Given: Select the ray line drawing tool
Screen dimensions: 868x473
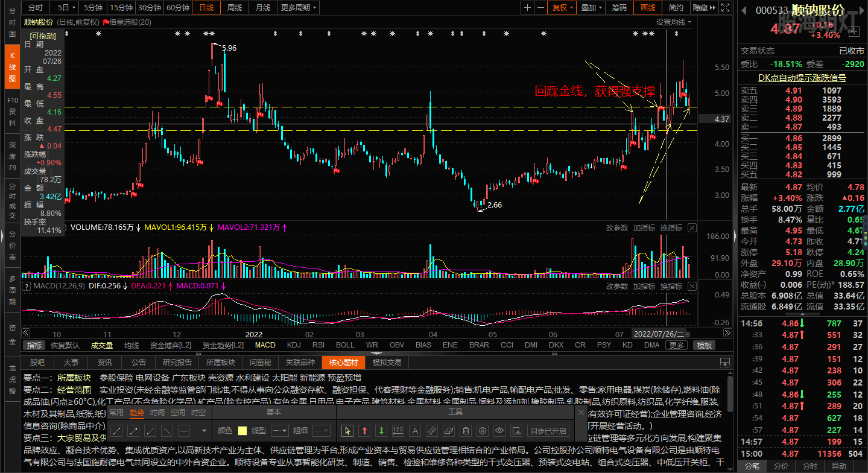Looking at the screenshot, I should (151, 431).
